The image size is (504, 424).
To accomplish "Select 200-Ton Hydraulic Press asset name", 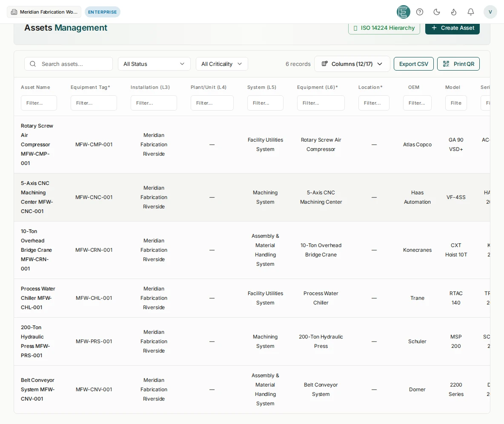I will pyautogui.click(x=35, y=341).
